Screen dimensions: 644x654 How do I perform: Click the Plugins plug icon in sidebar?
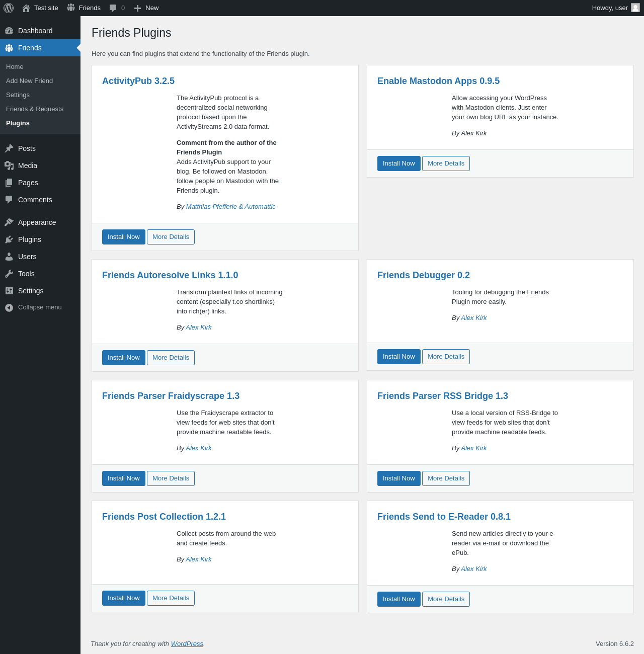9,239
